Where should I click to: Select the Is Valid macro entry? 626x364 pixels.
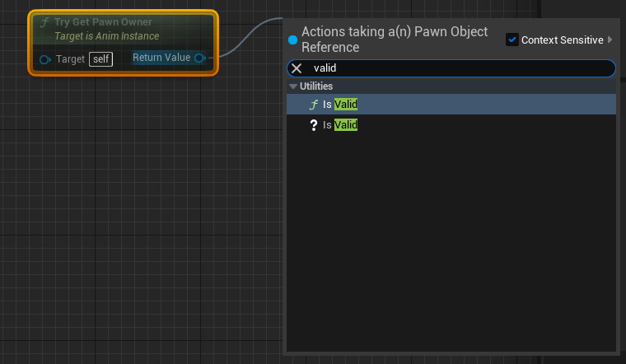pyautogui.click(x=451, y=125)
